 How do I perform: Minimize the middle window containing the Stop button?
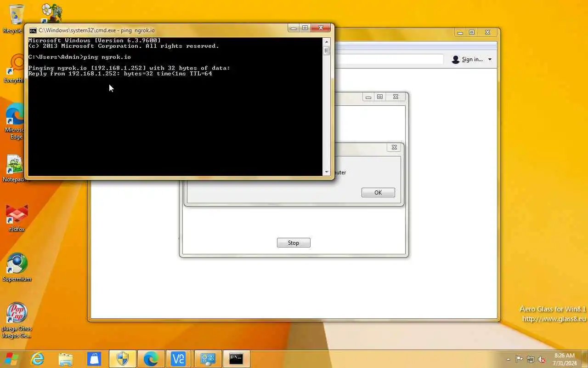coord(368,97)
